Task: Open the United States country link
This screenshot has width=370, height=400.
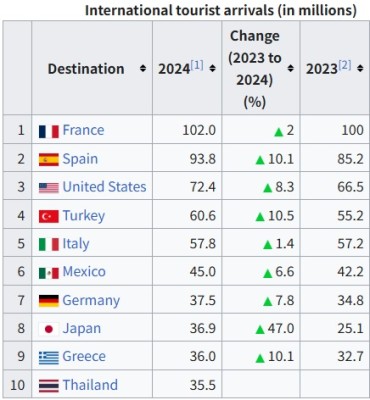Action: (104, 187)
